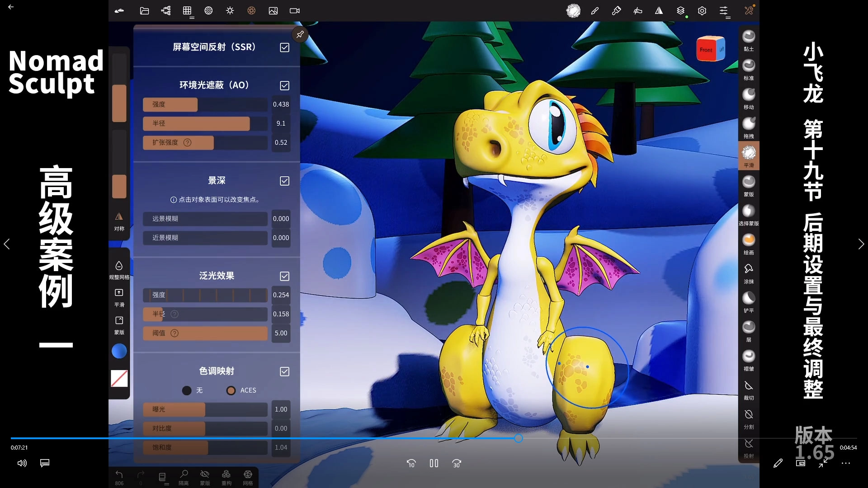
Task: Select the 黏土 clay brush tool
Action: (749, 37)
